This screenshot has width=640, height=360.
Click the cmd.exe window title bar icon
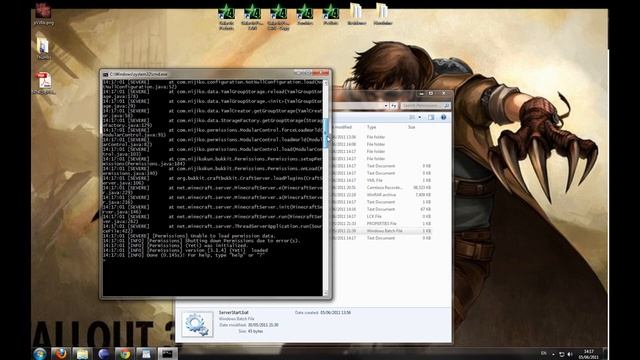[x=105, y=74]
